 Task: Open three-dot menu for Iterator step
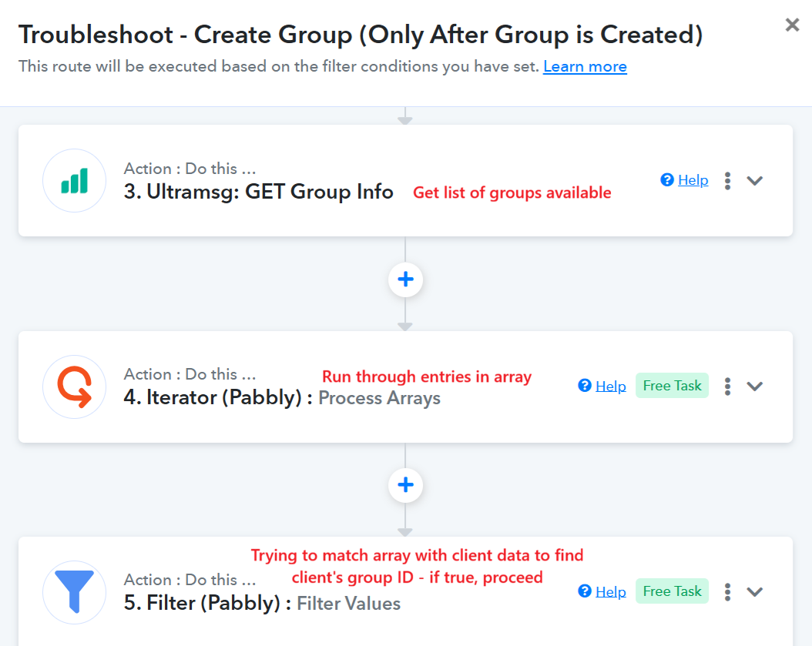click(x=727, y=387)
